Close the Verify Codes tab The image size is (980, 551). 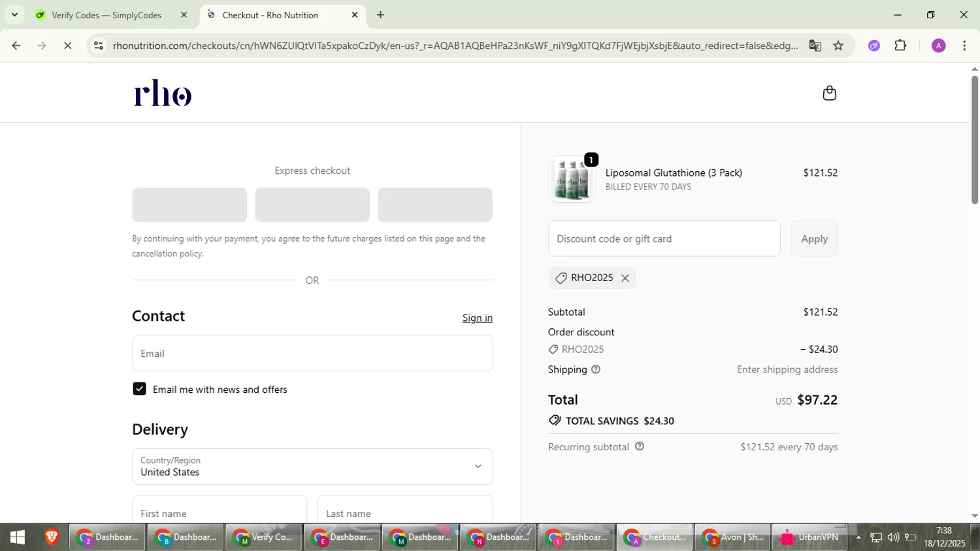tap(184, 15)
